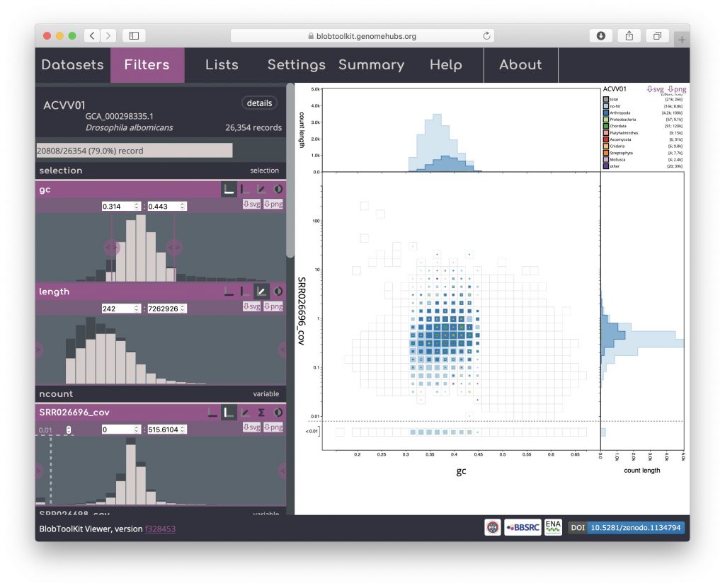The height and width of the screenshot is (588, 725).
Task: Open the Datasets tab
Action: (72, 65)
